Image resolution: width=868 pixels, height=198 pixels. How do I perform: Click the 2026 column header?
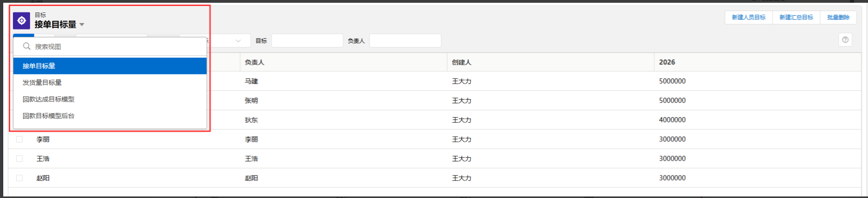667,62
